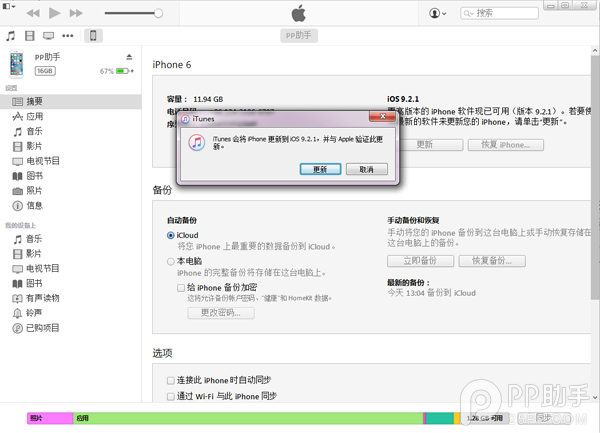Select 信息 in the settings sidebar
600x433 pixels.
(71, 205)
